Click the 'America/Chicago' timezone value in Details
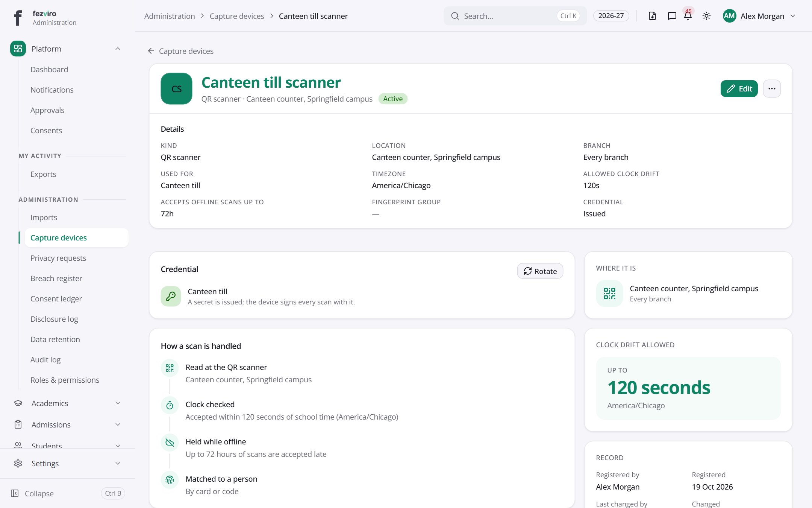The height and width of the screenshot is (508, 812). point(401,186)
